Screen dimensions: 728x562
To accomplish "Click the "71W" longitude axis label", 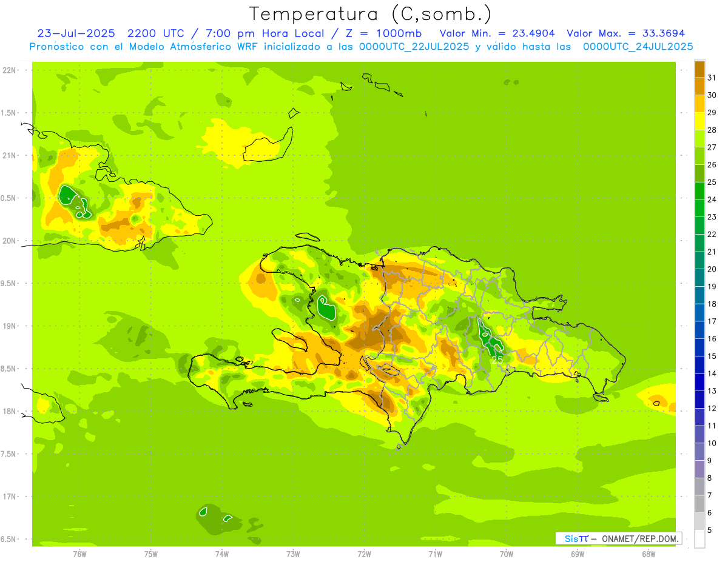I will point(435,554).
